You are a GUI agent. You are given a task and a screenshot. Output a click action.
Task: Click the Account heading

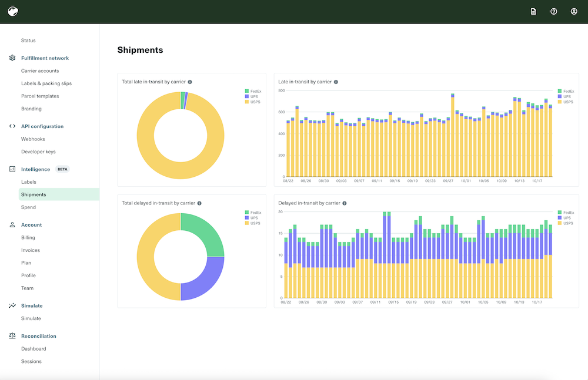pos(32,225)
